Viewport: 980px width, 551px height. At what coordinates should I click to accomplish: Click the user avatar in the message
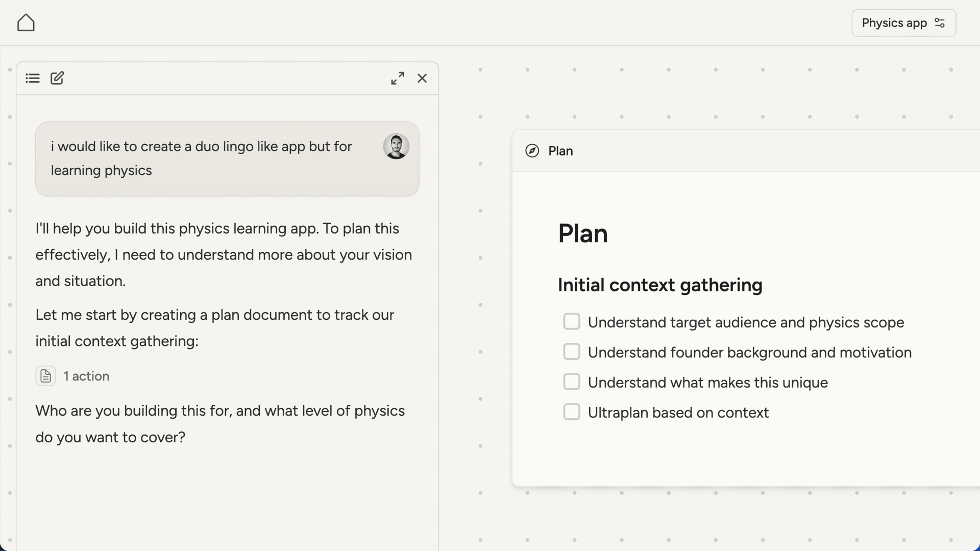point(396,146)
